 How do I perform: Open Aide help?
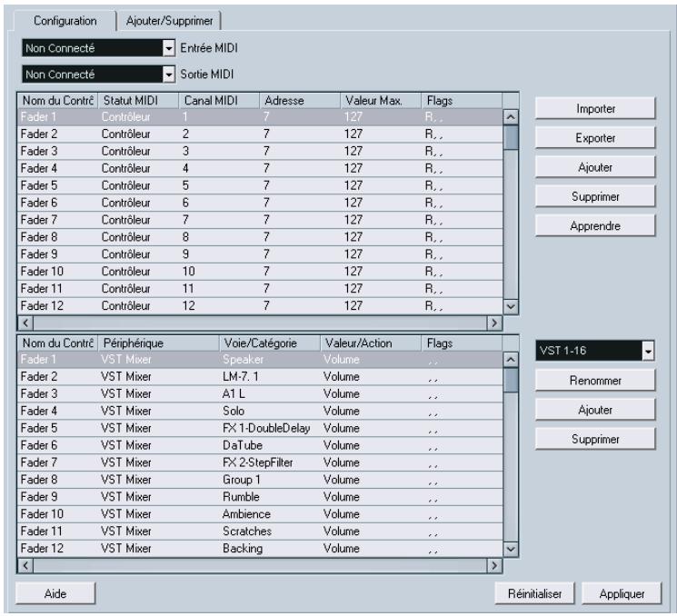(x=55, y=593)
